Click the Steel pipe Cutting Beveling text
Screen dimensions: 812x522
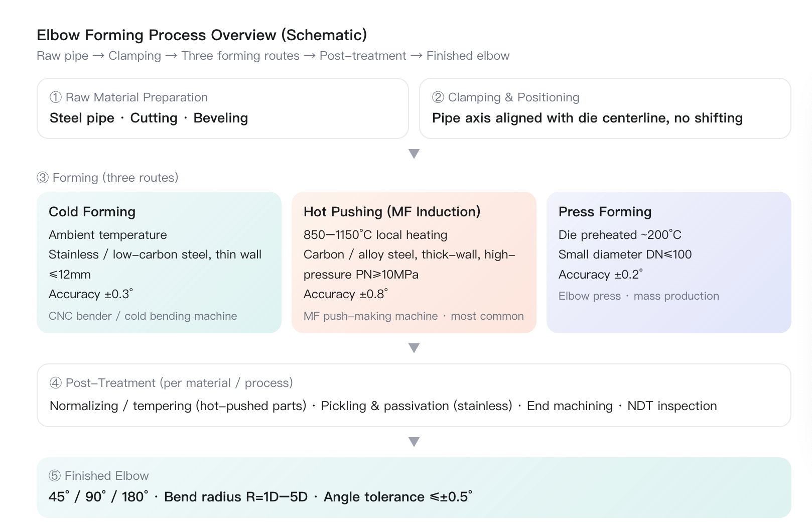click(x=149, y=118)
